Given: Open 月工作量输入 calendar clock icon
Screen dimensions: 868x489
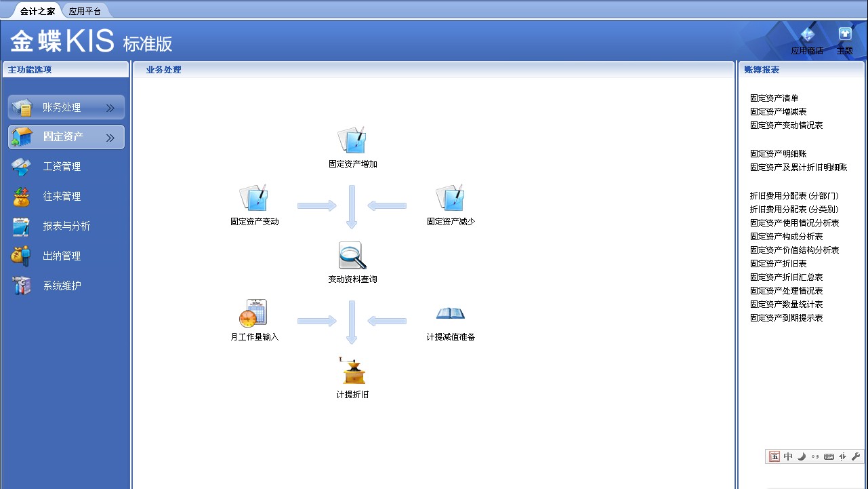Looking at the screenshot, I should pos(253,313).
